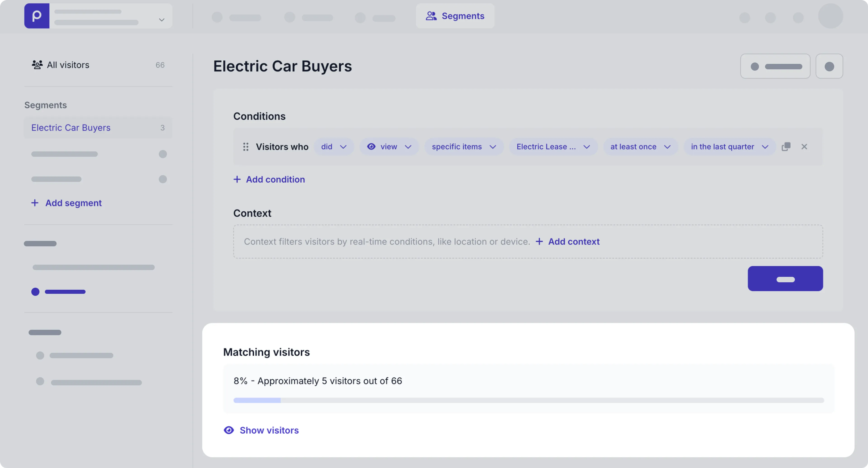Select the purple radio option in sidebar

35,292
